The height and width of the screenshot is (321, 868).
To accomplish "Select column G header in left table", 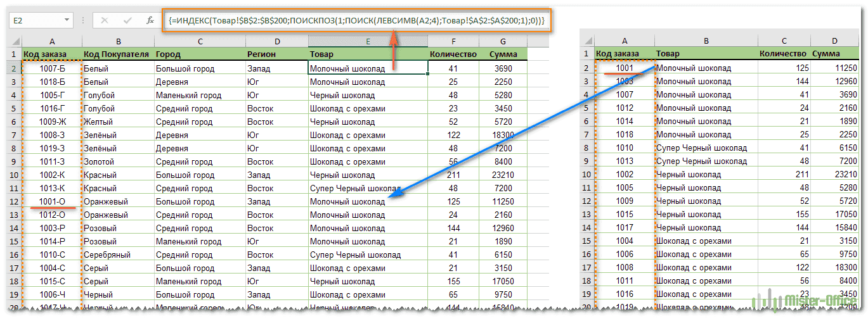I will [x=502, y=41].
